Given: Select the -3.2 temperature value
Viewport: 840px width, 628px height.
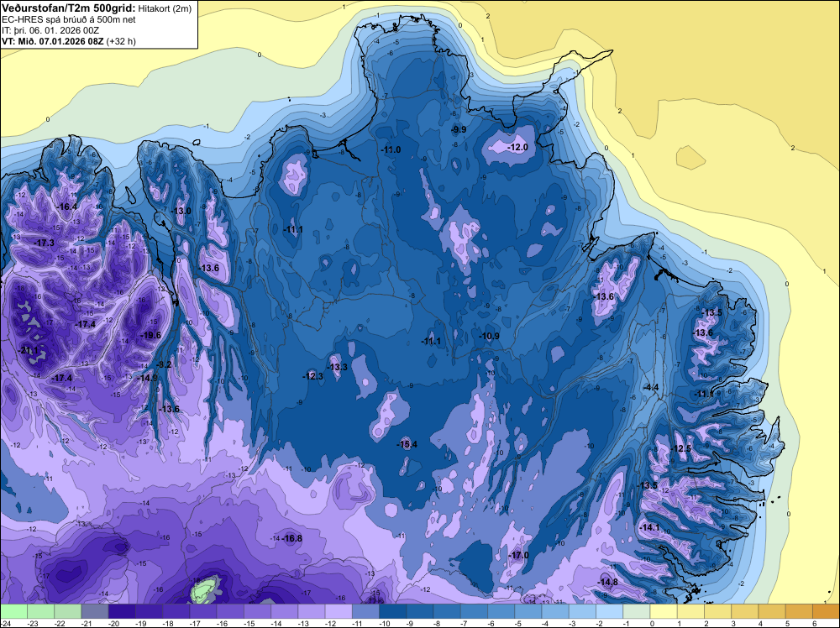Looking at the screenshot, I should click(x=164, y=364).
